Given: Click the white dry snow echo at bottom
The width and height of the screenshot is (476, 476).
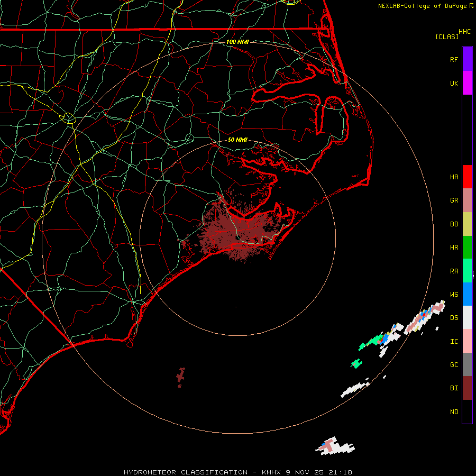Looking at the screenshot, I should [335, 446].
